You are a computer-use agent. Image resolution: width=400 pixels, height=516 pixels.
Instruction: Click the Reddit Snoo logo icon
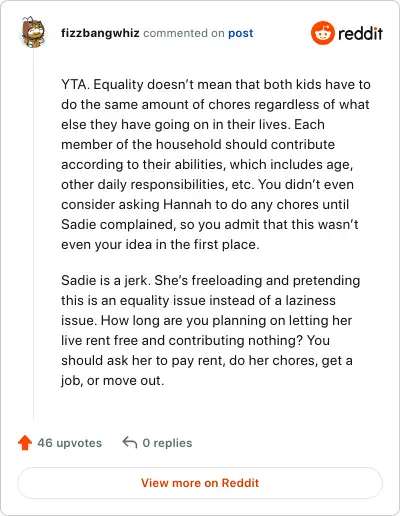tap(322, 33)
